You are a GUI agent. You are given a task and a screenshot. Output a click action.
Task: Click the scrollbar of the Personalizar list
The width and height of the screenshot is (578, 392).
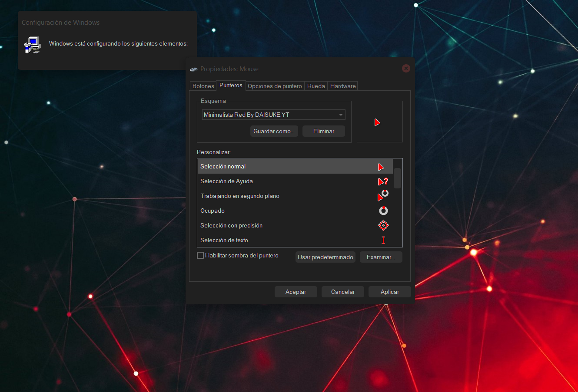click(397, 178)
